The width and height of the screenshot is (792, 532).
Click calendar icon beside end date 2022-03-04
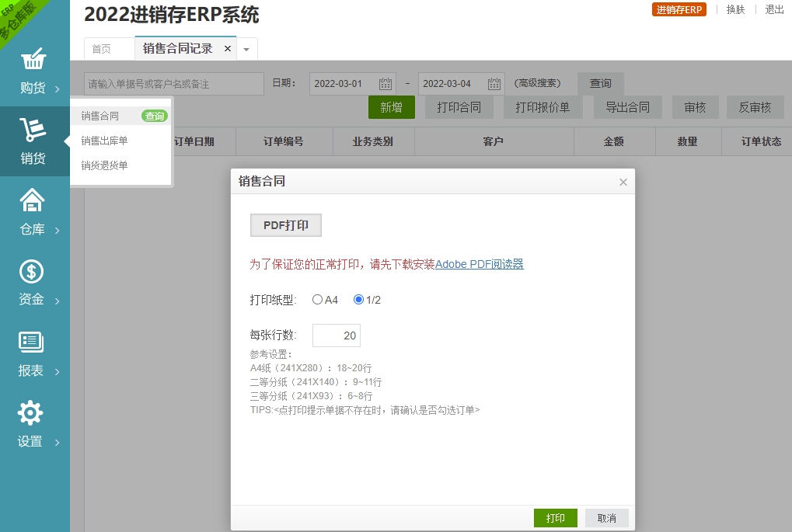point(494,84)
